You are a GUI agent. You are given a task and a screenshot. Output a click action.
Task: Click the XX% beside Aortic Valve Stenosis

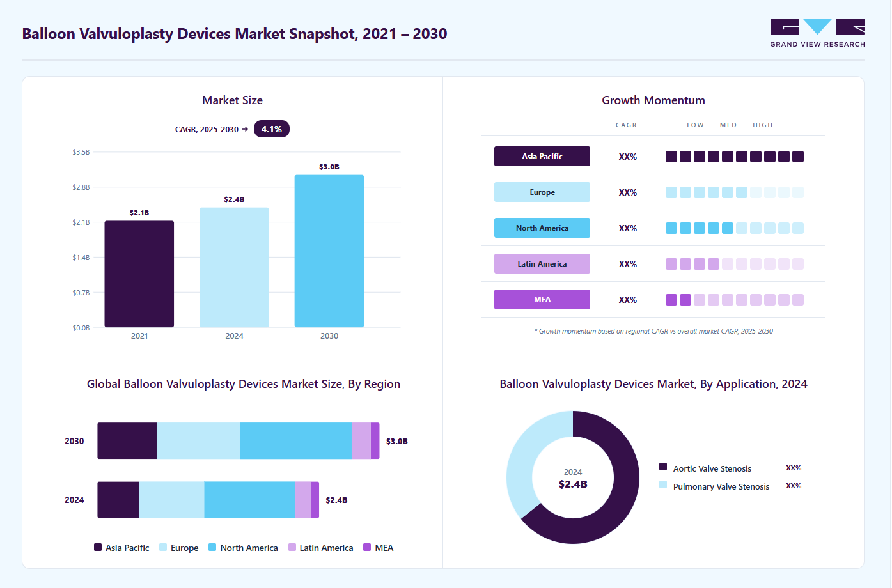click(794, 468)
